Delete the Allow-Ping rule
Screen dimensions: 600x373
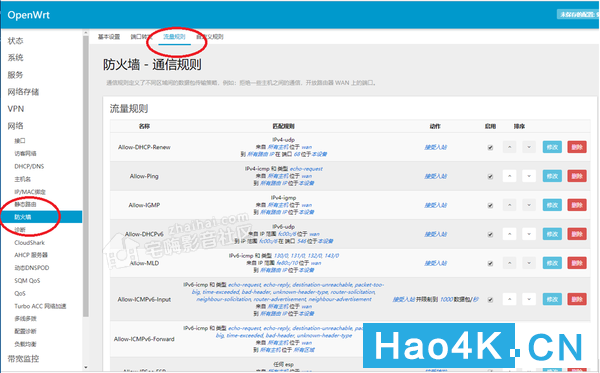[x=577, y=176]
